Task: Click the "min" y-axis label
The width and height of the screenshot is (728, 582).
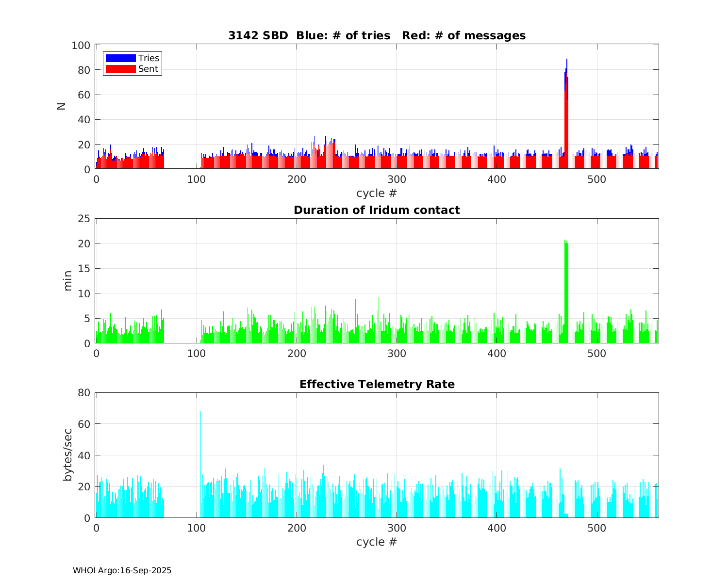Action: pyautogui.click(x=67, y=281)
